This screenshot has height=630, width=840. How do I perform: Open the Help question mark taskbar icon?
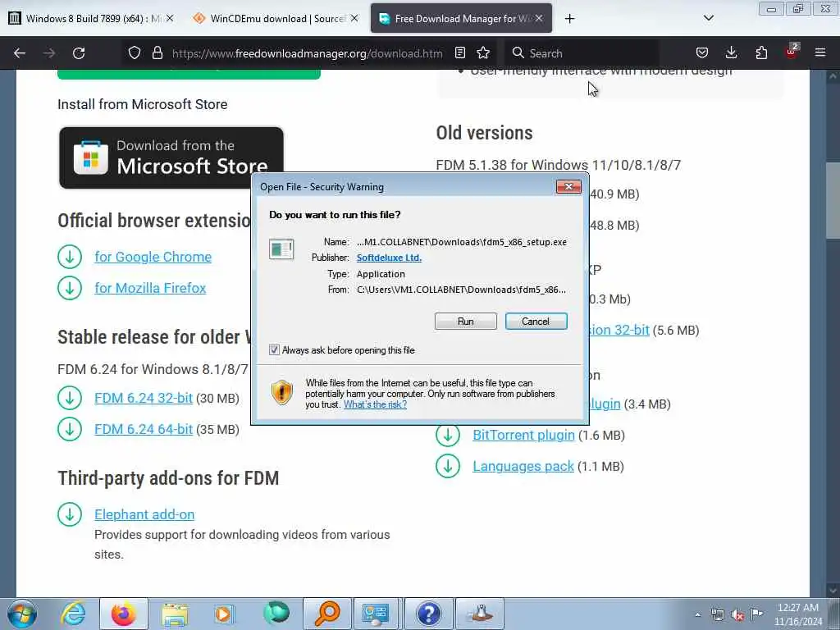pos(428,614)
